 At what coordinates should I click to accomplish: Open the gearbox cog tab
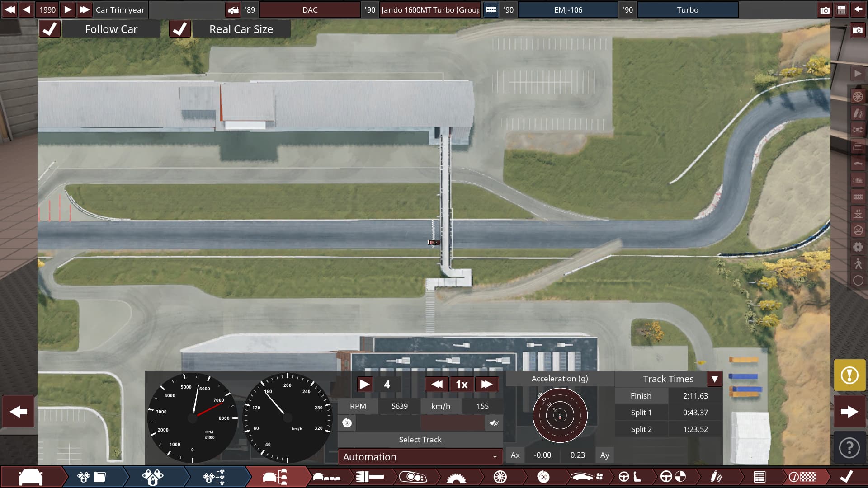pyautogui.click(x=456, y=477)
